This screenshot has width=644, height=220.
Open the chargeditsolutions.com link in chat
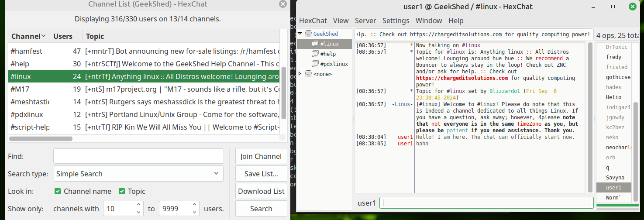click(x=462, y=78)
